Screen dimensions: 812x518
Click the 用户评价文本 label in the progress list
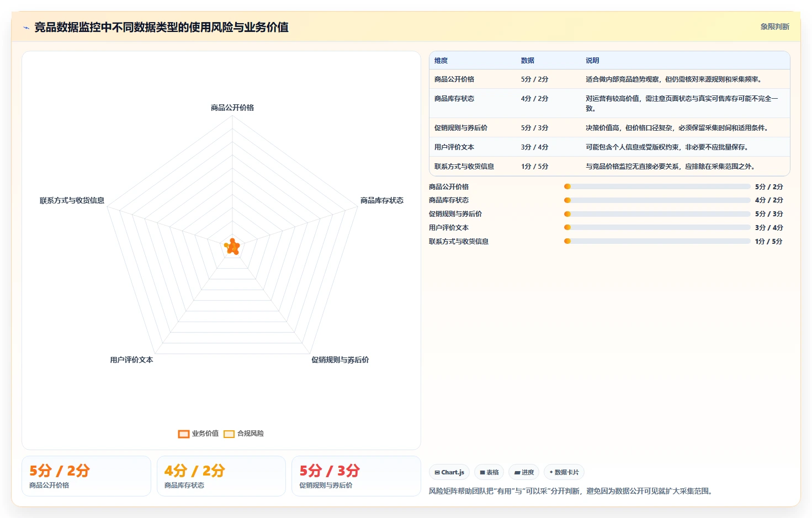449,228
